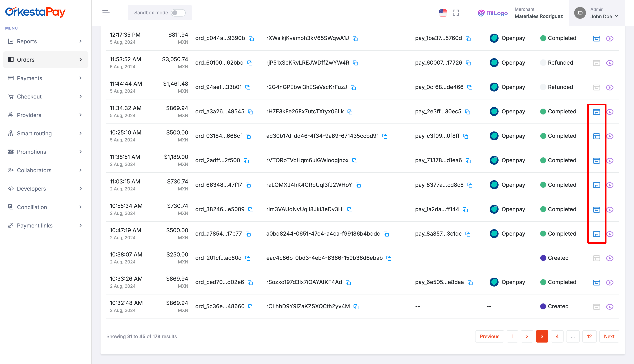View details of order ord_5c36e...48660

[x=610, y=307]
